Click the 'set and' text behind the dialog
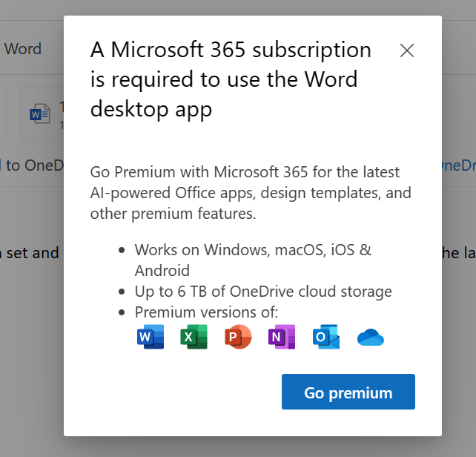The image size is (476, 457). point(30,253)
